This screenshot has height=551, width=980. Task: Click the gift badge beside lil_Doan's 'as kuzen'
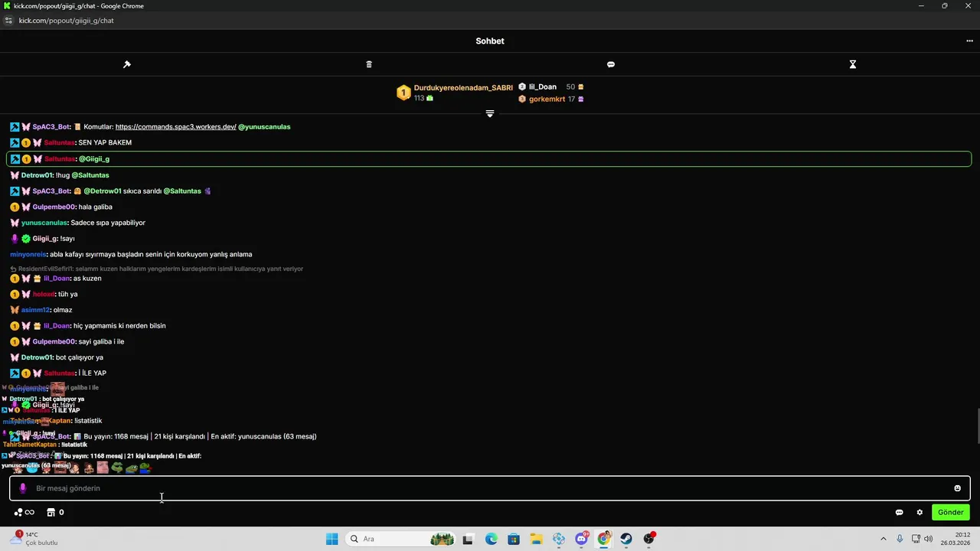37,279
